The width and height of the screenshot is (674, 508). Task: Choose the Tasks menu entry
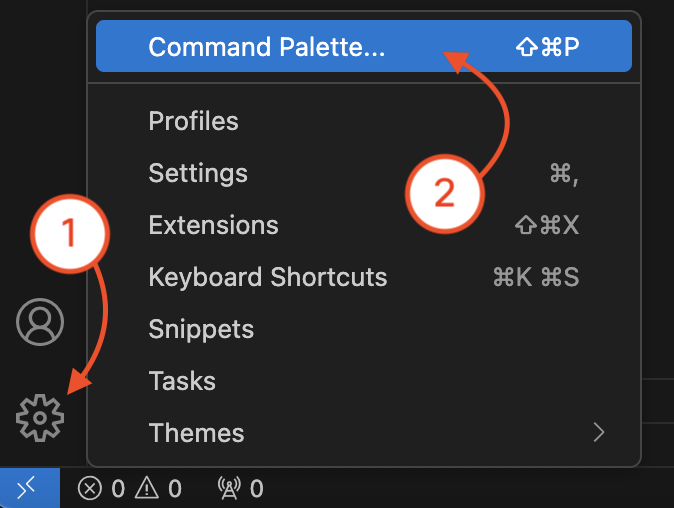tap(182, 381)
